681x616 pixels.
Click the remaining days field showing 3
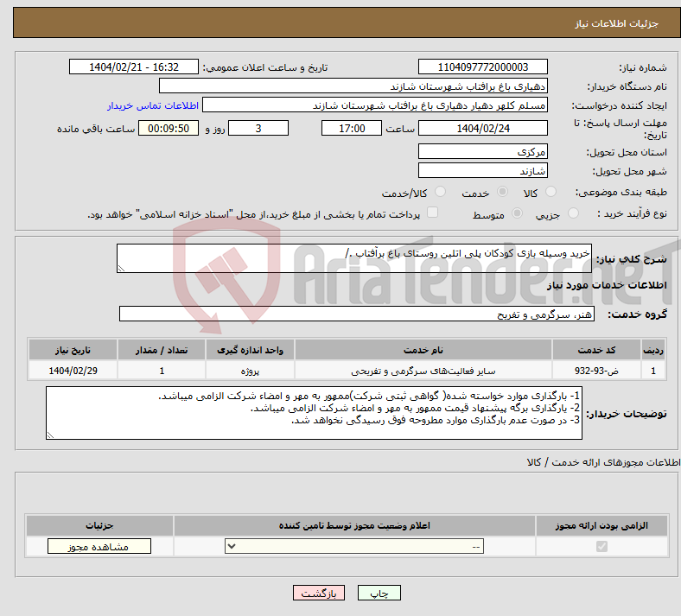pos(258,128)
